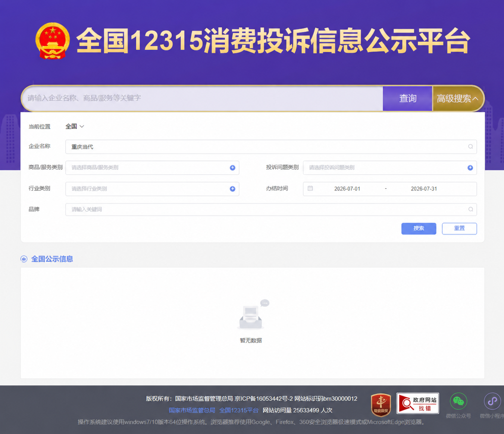
Task: Open the 政府网站找错 badge
Action: click(x=417, y=403)
